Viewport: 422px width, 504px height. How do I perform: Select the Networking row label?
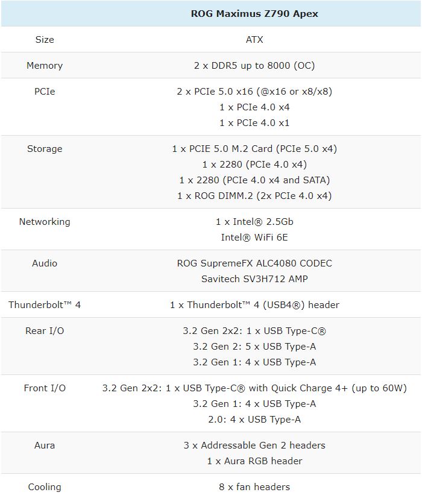[x=45, y=222]
